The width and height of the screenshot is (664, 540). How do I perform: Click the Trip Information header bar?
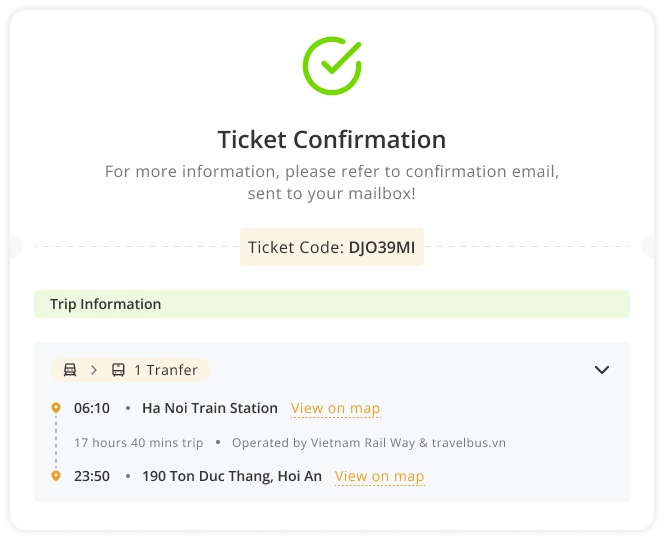click(332, 304)
